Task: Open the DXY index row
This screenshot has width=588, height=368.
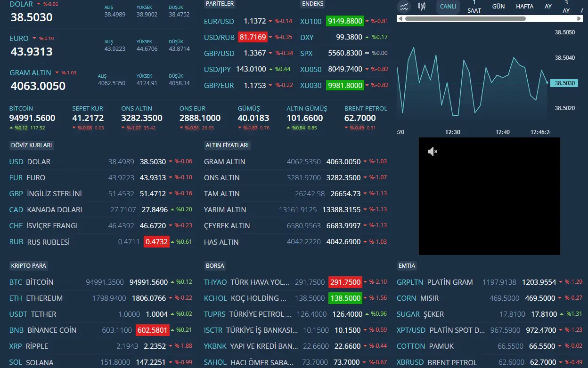Action: pos(344,37)
